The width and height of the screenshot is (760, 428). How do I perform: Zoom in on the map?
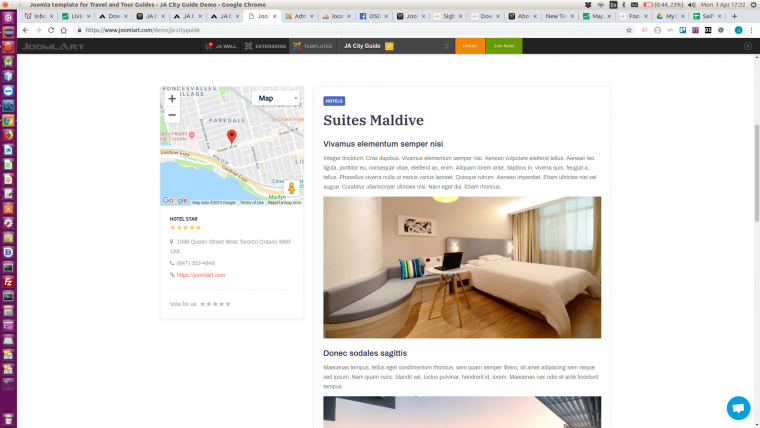coord(172,98)
